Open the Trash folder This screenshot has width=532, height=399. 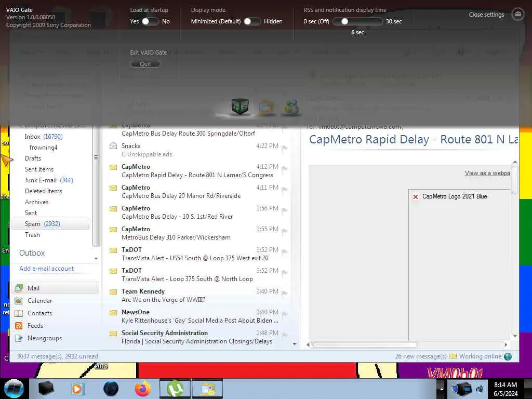pos(32,235)
